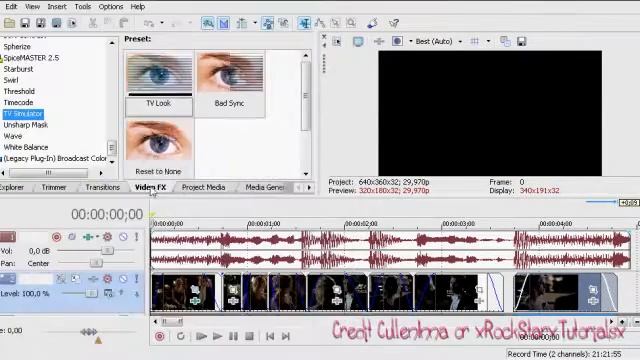Image resolution: width=640 pixels, height=360 pixels.
Task: Open the View menu
Action: pyautogui.click(x=32, y=7)
